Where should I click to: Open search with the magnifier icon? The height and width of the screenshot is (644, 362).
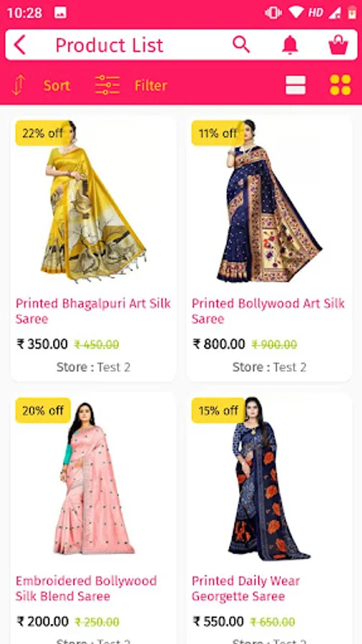[241, 44]
